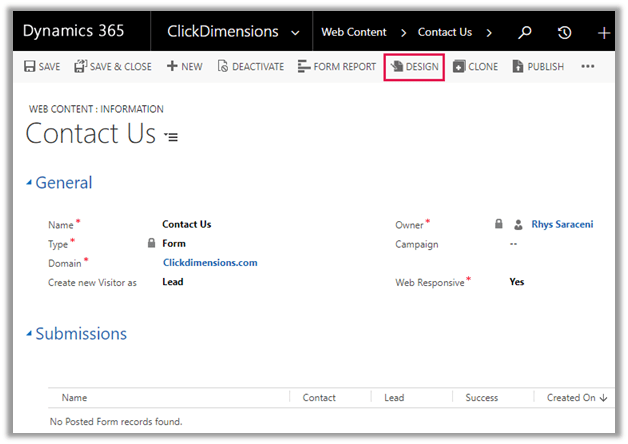The width and height of the screenshot is (628, 444).
Task: Create a new record with New
Action: (x=184, y=67)
